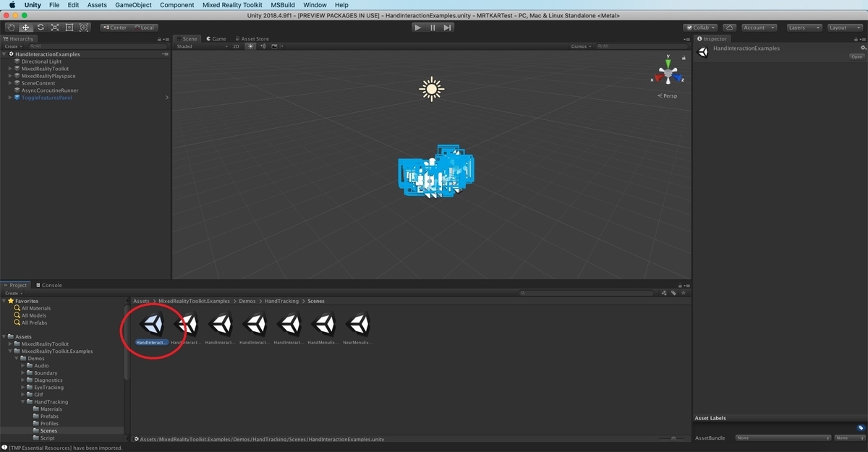The height and width of the screenshot is (452, 868).
Task: Switch to the Game tab
Action: coord(216,39)
